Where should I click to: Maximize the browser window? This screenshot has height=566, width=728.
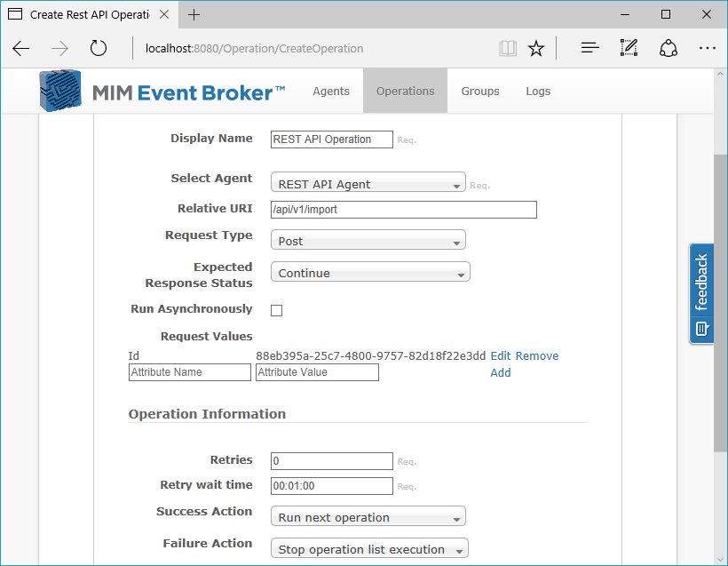tap(666, 14)
